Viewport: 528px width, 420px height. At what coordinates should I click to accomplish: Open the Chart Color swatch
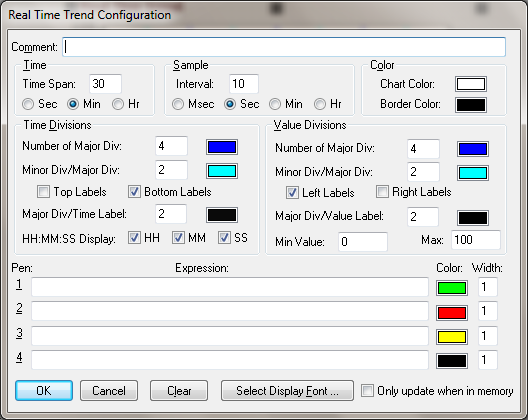(x=471, y=84)
